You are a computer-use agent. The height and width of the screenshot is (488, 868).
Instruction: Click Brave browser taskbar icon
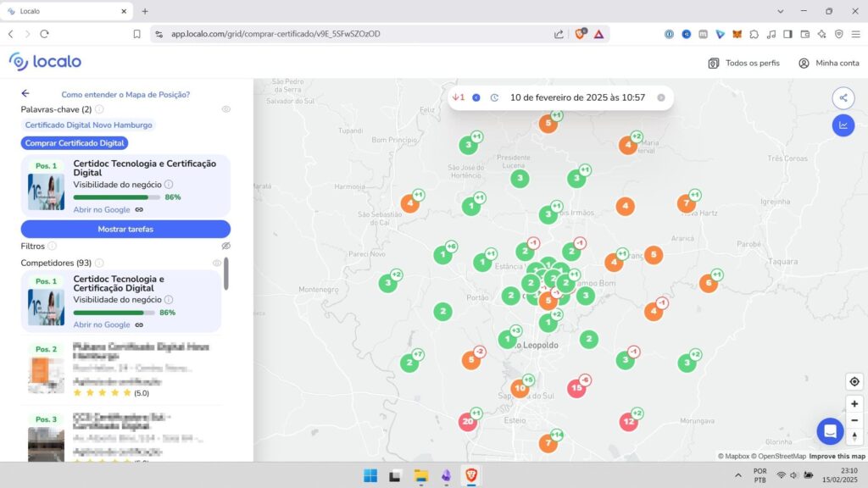(471, 475)
